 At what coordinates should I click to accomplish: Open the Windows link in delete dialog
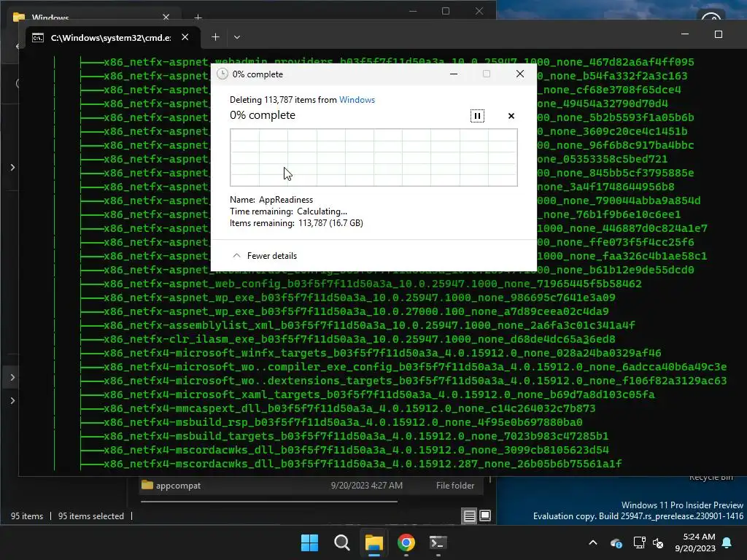357,100
